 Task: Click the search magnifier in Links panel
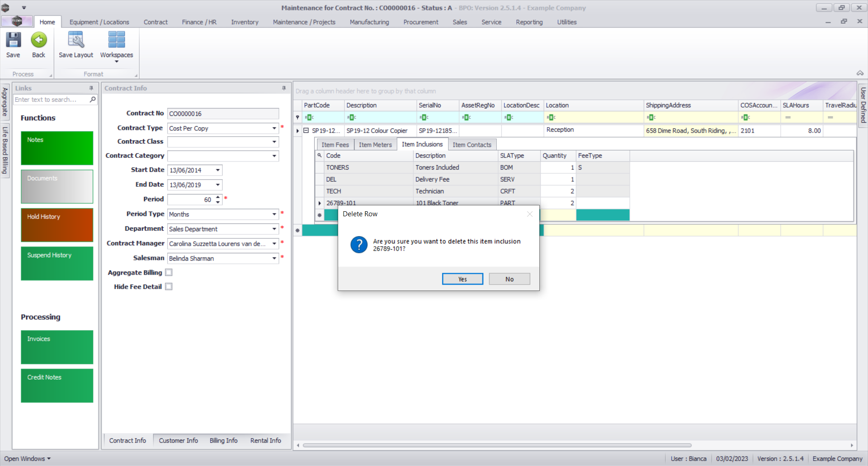point(93,100)
